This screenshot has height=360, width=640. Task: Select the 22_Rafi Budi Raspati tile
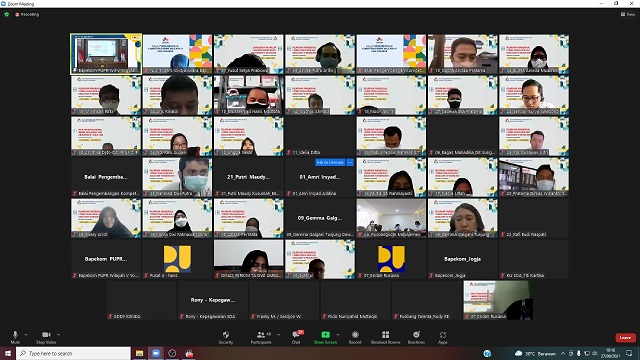click(534, 218)
